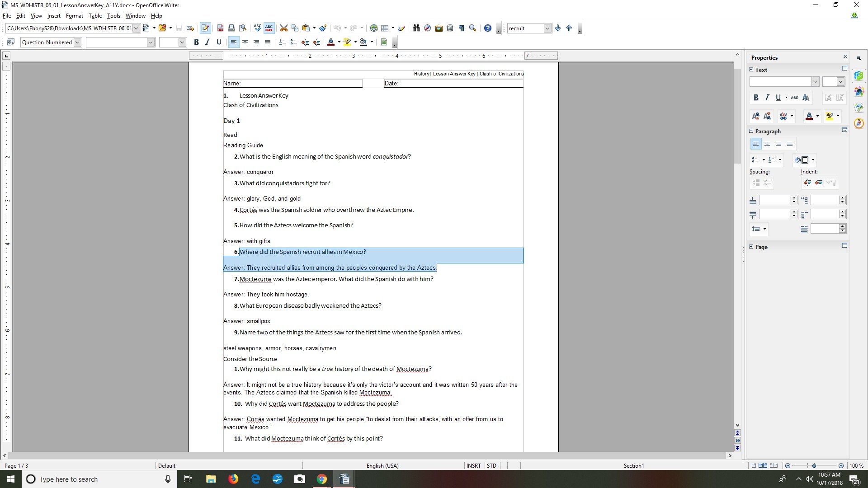The height and width of the screenshot is (488, 868).
Task: Open the Format menu
Action: pos(74,16)
